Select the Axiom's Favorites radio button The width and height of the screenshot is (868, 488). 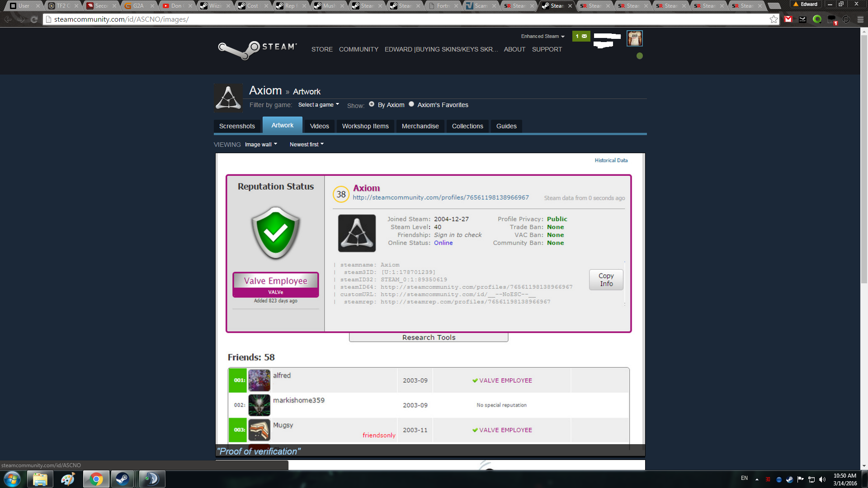[x=411, y=104]
